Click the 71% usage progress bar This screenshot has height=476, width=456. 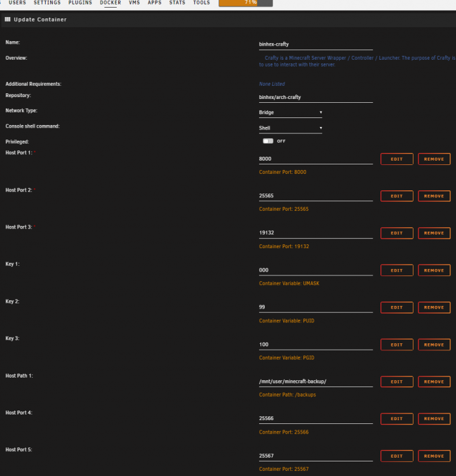coord(246,3)
